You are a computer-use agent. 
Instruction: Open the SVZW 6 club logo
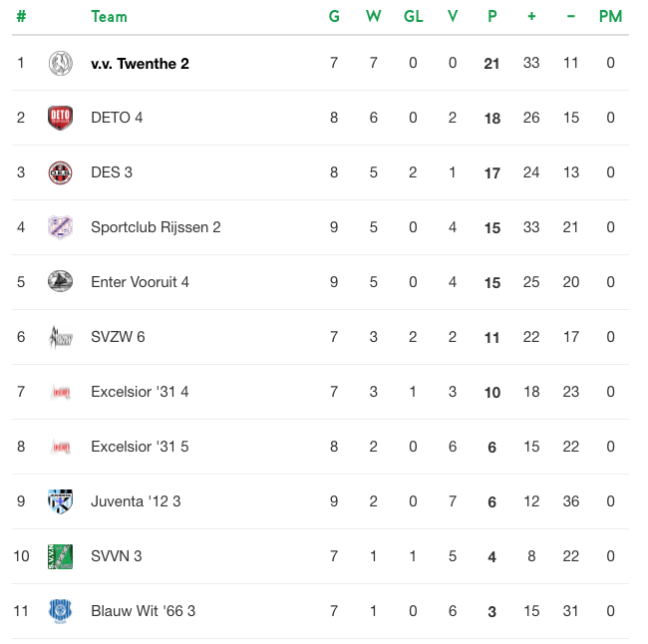[x=61, y=337]
